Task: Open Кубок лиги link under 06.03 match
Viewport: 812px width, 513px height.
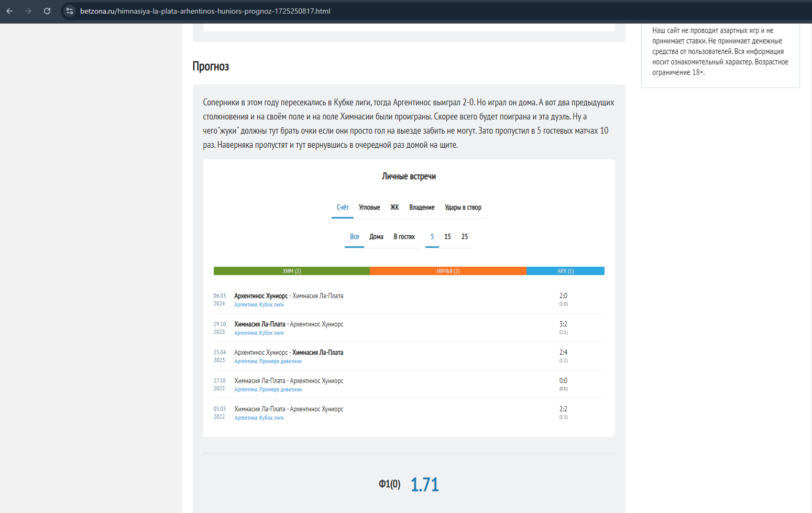Action: [259, 305]
